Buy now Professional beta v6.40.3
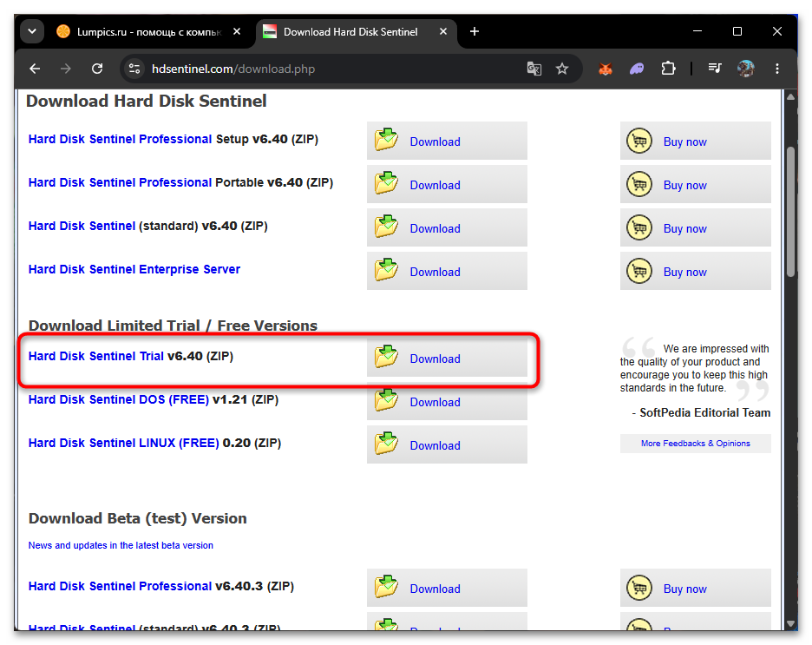The width and height of the screenshot is (812, 645). [696, 588]
